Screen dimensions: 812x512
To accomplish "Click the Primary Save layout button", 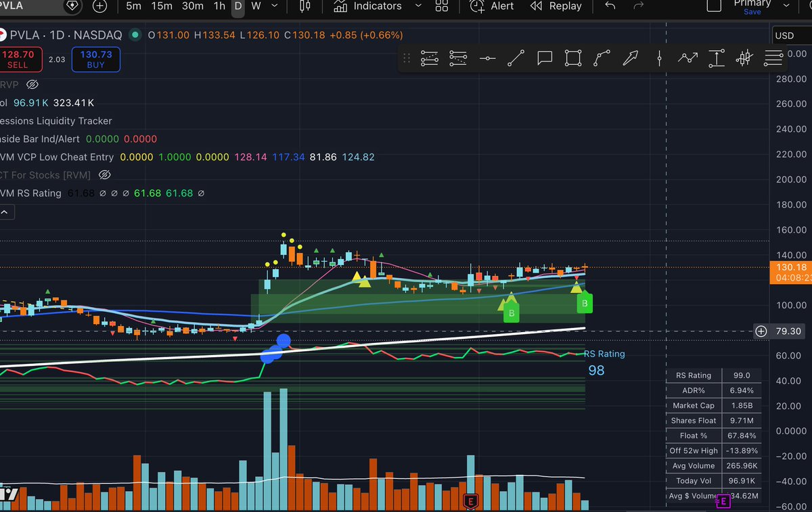I will click(752, 7).
